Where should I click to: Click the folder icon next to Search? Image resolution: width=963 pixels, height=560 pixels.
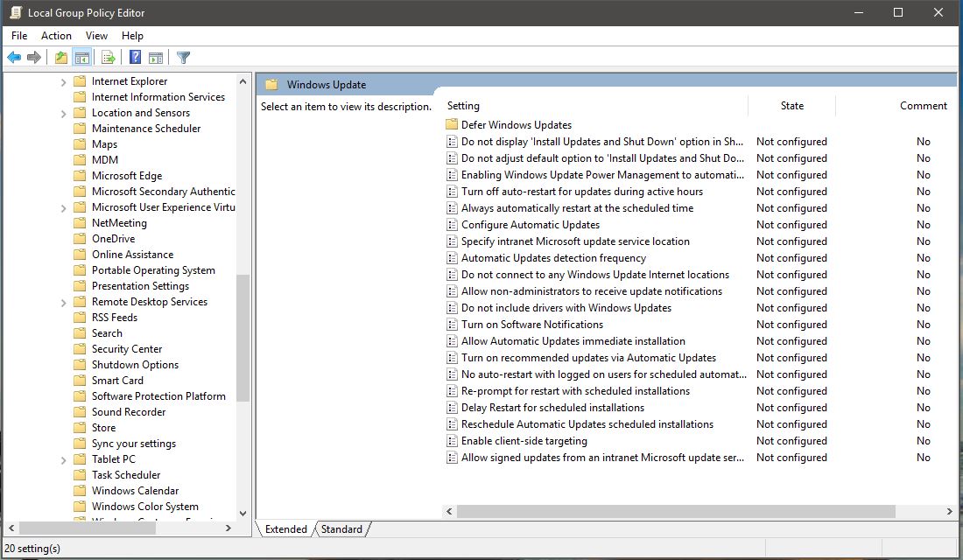click(79, 332)
